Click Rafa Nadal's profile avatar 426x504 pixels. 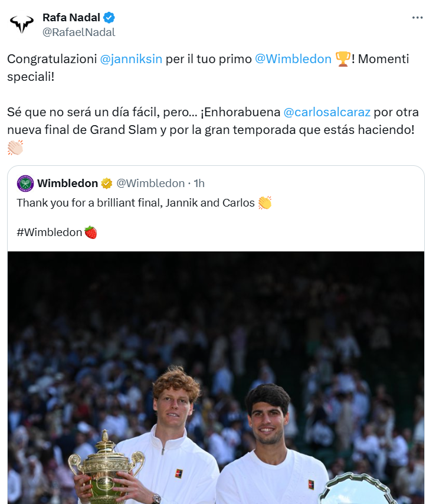[x=22, y=24]
